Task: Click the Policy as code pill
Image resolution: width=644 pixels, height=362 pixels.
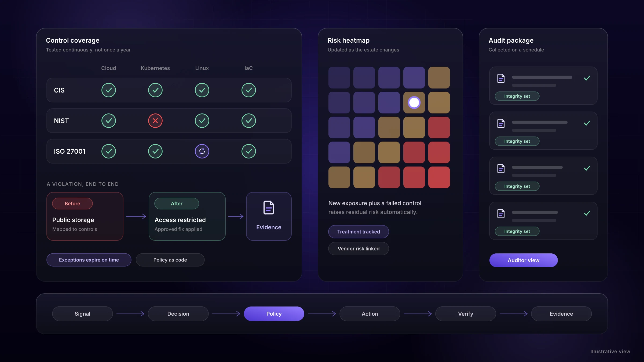Action: tap(170, 260)
